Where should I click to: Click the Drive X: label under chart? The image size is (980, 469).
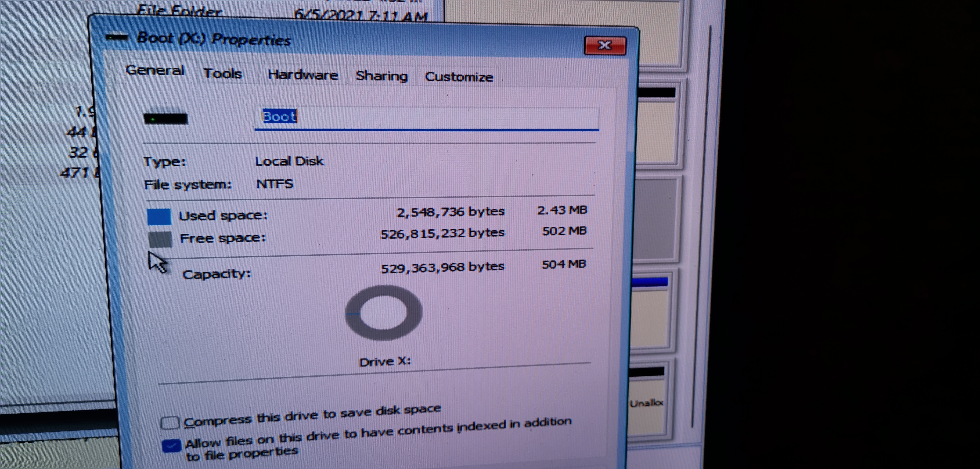[x=385, y=361]
